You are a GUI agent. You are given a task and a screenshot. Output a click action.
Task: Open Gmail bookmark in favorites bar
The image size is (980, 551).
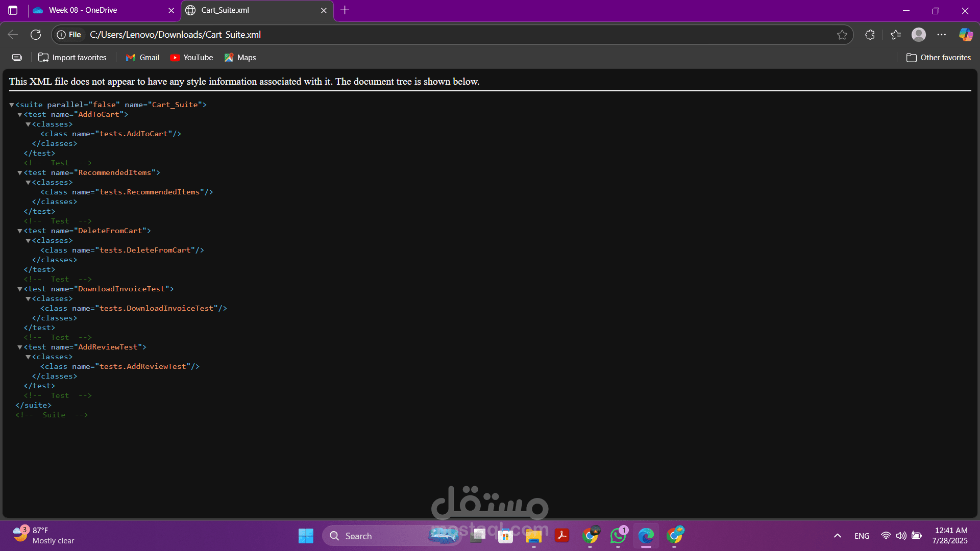pos(143,58)
